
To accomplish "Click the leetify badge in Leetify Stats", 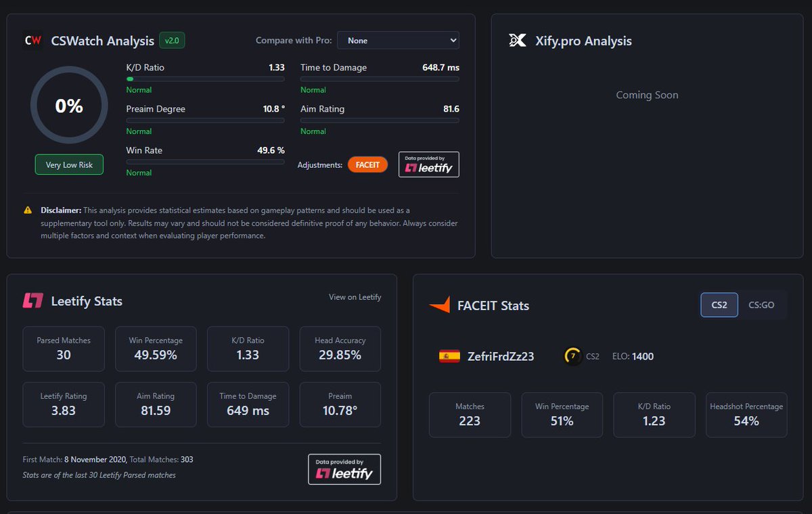I will [344, 469].
